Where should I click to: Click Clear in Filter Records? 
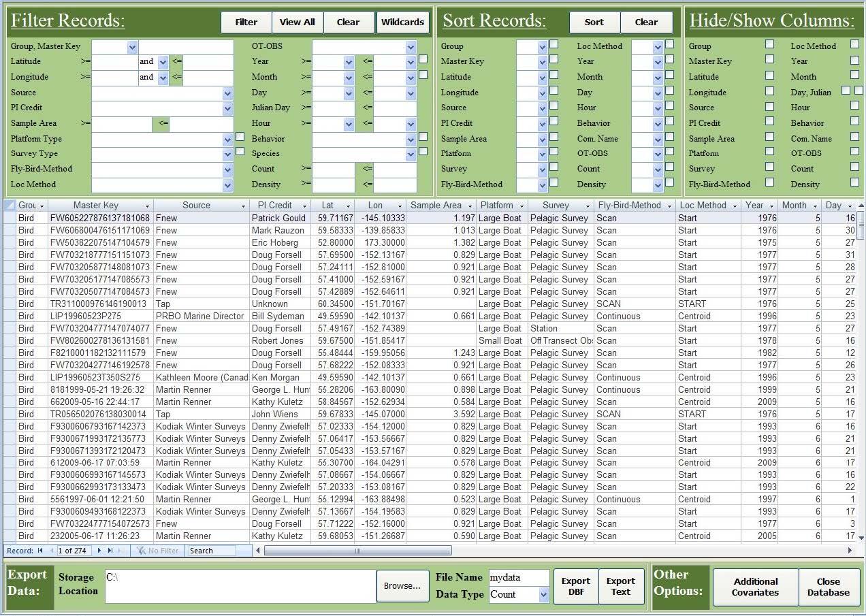pyautogui.click(x=348, y=22)
